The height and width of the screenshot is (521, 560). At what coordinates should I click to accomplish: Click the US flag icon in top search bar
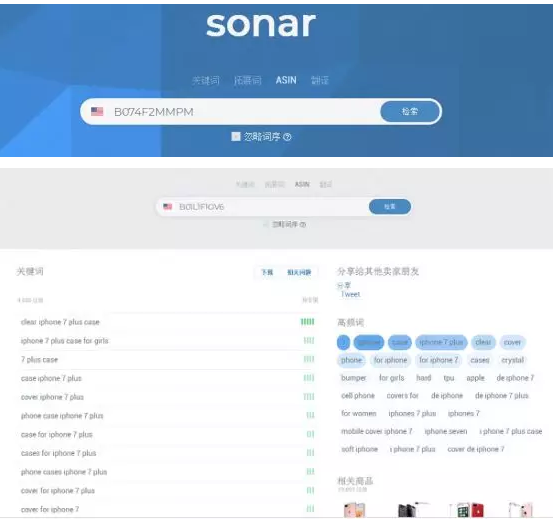(x=97, y=112)
